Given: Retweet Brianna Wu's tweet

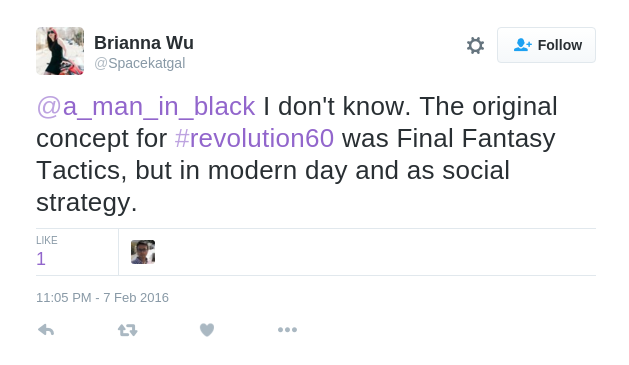Looking at the screenshot, I should [x=128, y=330].
